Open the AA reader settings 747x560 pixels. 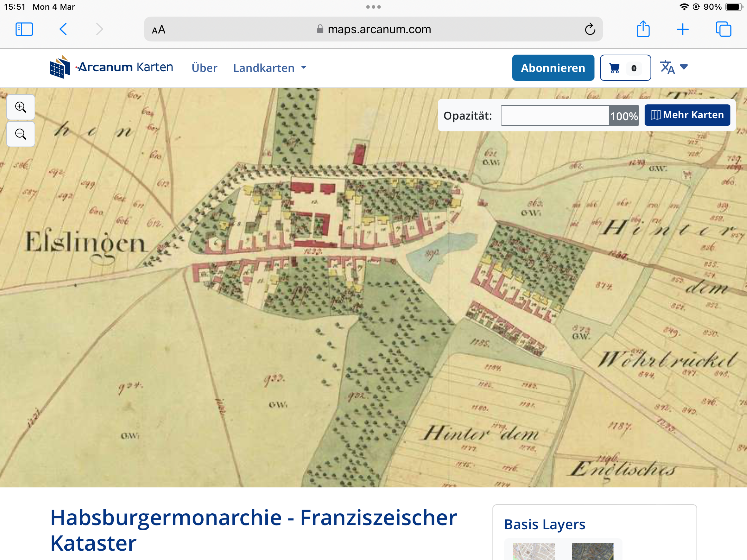[159, 30]
